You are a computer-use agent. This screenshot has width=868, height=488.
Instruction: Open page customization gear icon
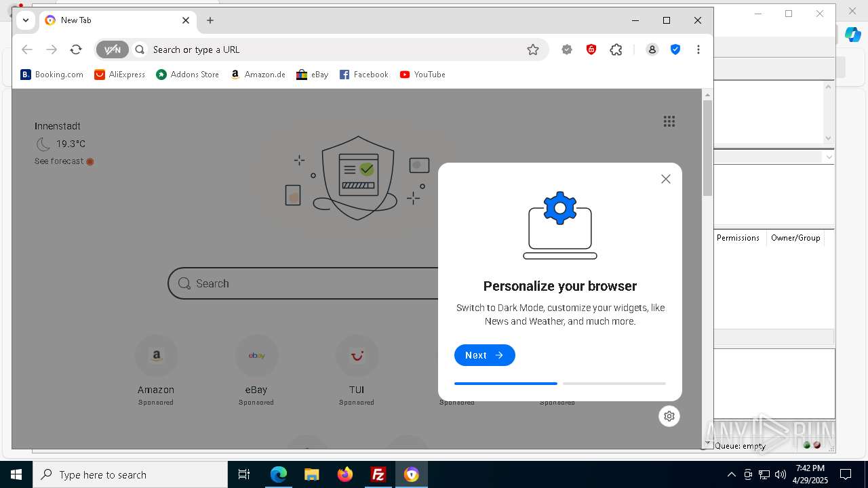pos(669,416)
